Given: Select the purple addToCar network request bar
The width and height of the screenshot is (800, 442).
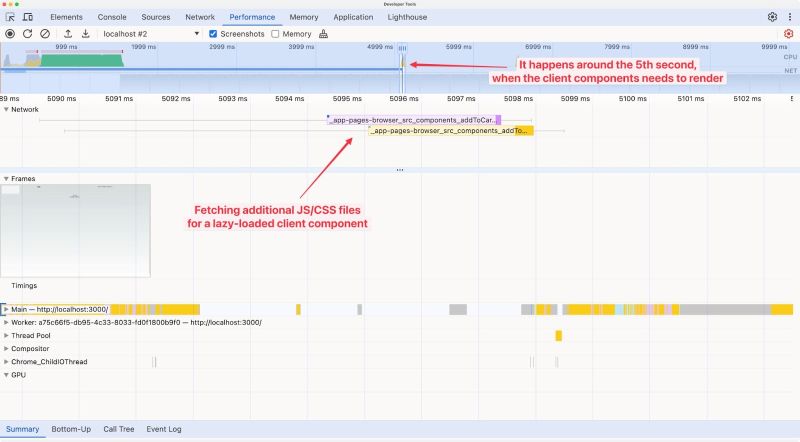Looking at the screenshot, I should tap(414, 120).
